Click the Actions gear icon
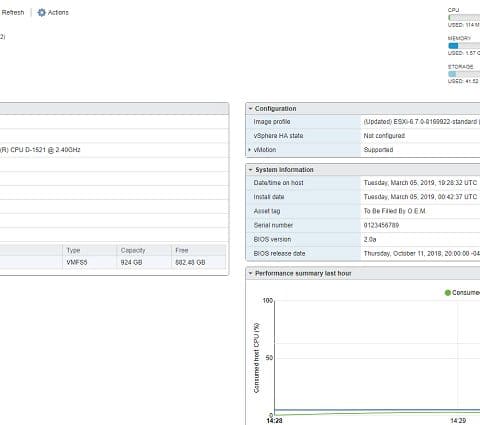480x425 pixels. [x=41, y=13]
